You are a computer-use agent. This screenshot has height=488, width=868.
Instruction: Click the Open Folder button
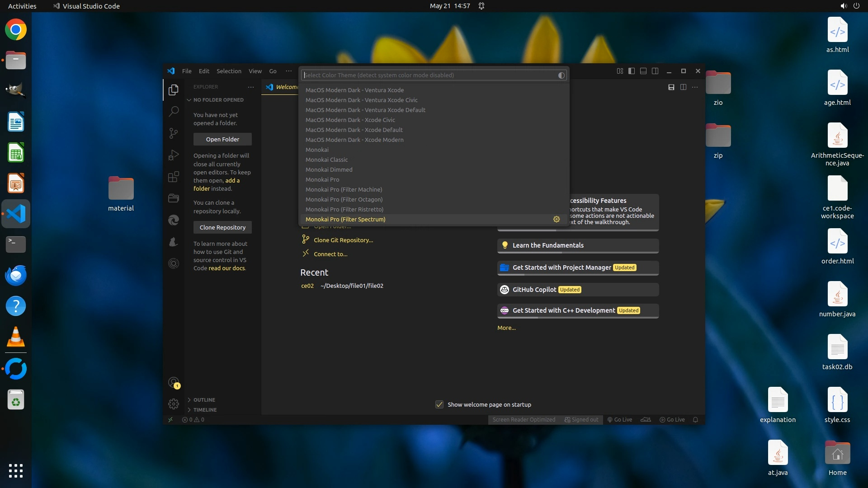[222, 139]
